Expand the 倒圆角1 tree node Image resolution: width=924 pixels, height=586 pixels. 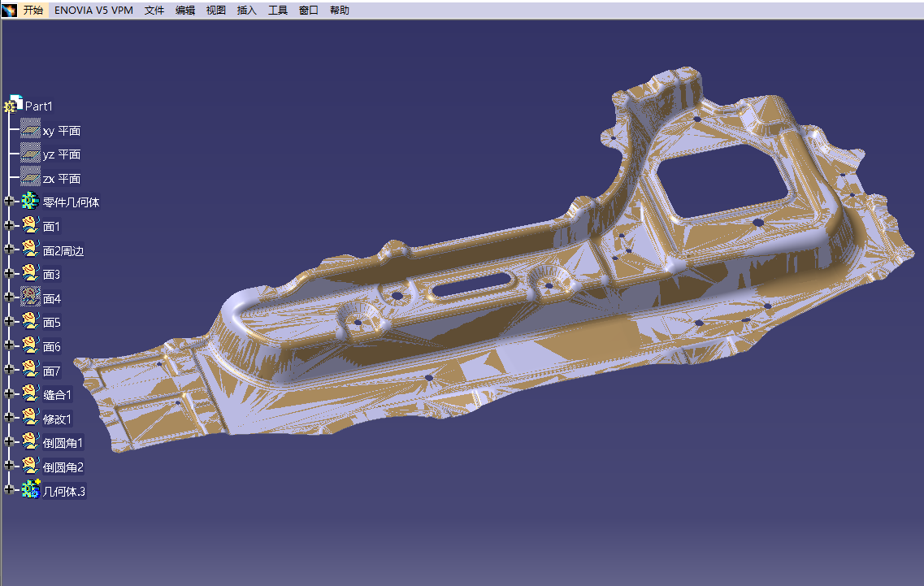(9, 442)
